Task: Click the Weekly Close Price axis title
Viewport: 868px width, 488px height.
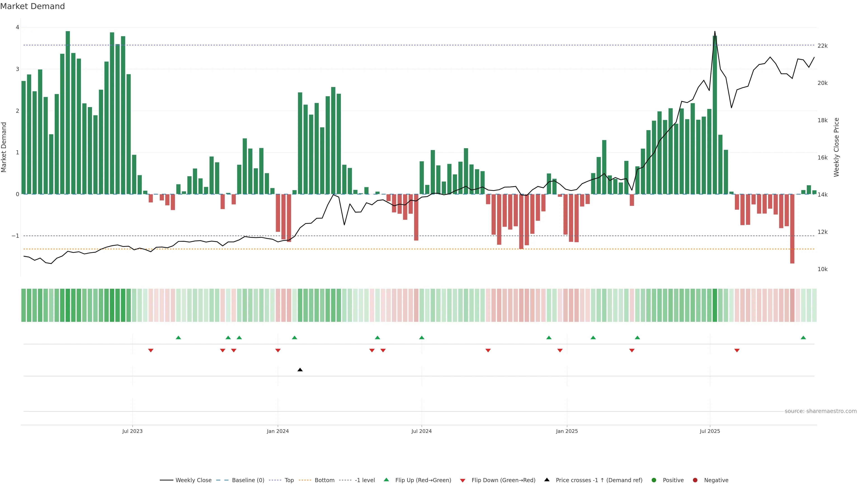Action: pyautogui.click(x=836, y=147)
